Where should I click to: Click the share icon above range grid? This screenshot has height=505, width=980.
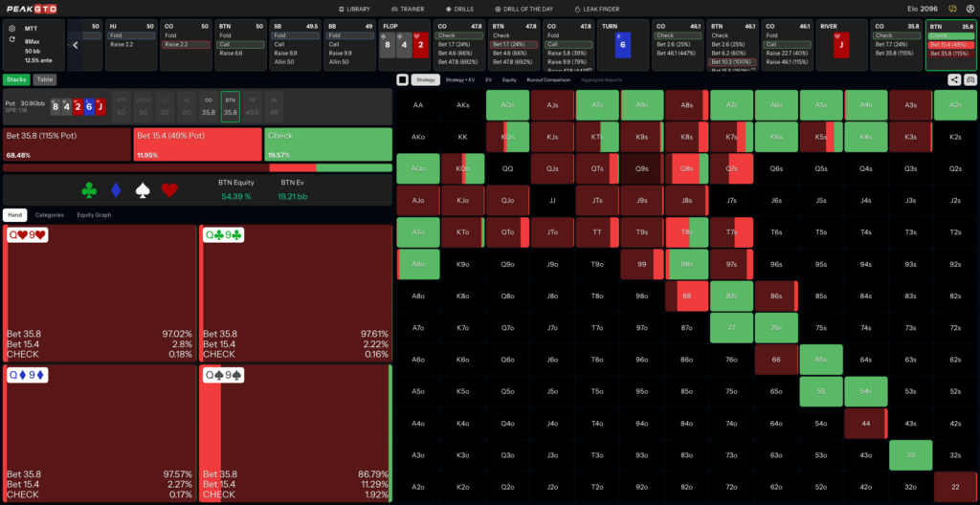954,79
